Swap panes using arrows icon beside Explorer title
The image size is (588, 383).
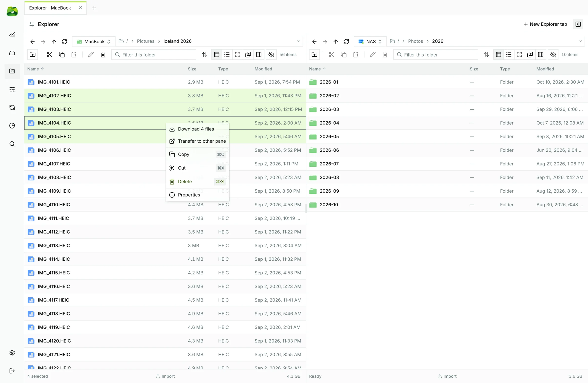point(32,24)
